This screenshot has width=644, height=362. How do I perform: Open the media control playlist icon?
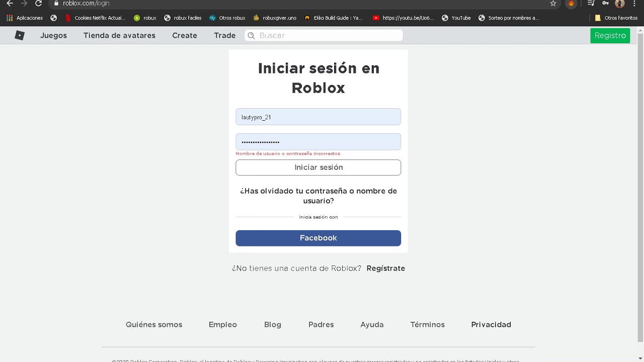[x=591, y=3]
